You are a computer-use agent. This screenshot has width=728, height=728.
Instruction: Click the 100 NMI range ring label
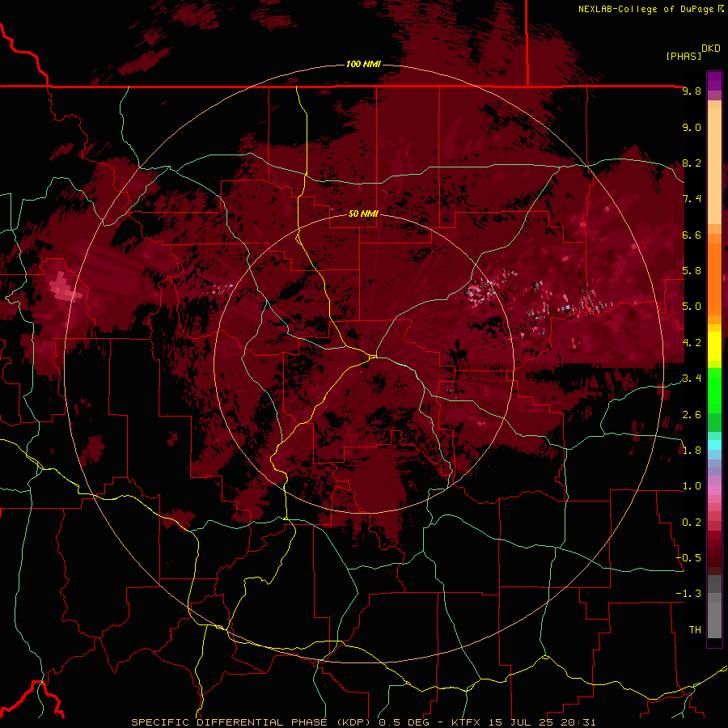click(363, 64)
